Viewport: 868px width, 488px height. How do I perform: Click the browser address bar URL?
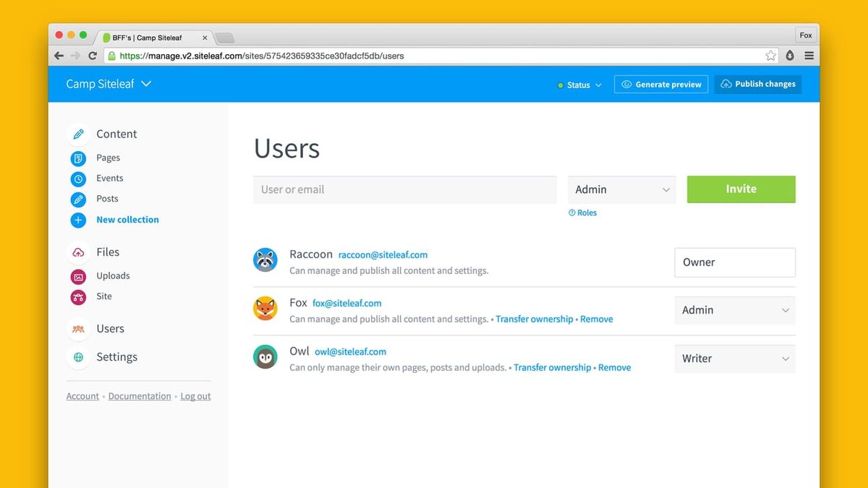click(262, 56)
